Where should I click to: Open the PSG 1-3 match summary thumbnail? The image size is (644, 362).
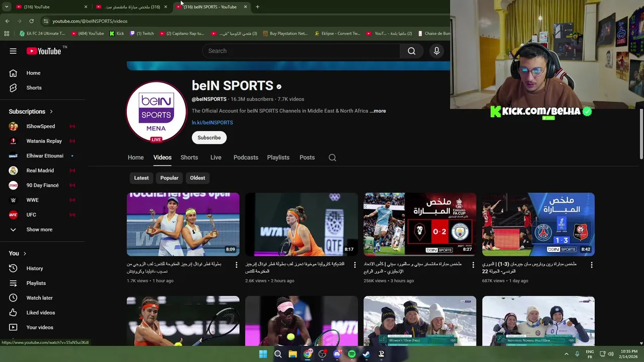pyautogui.click(x=538, y=224)
